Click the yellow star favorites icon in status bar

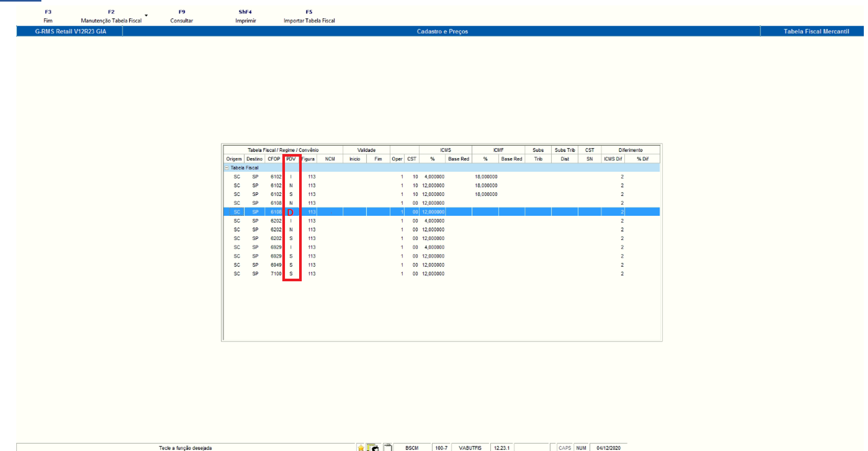click(x=361, y=448)
